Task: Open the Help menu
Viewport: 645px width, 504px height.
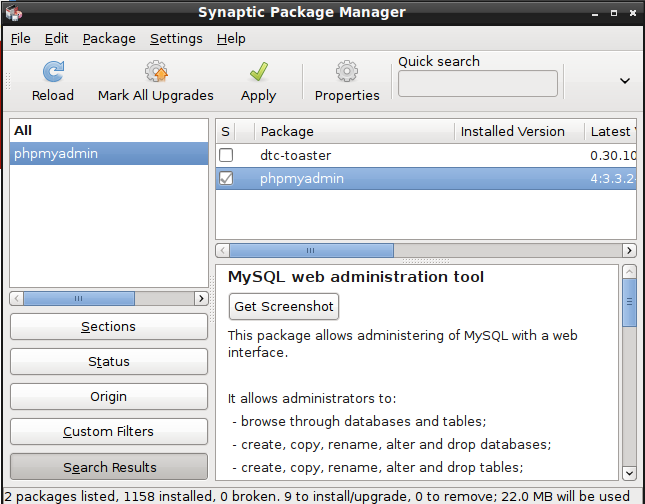Action: pyautogui.click(x=231, y=39)
